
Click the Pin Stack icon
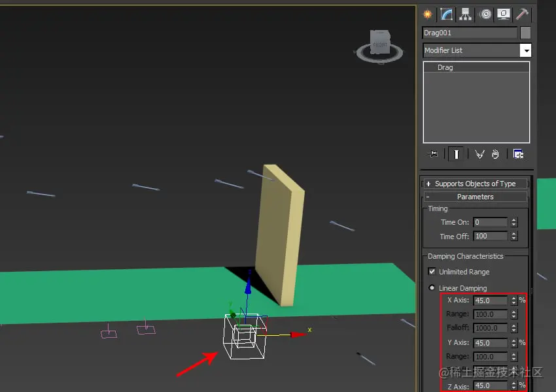(432, 154)
